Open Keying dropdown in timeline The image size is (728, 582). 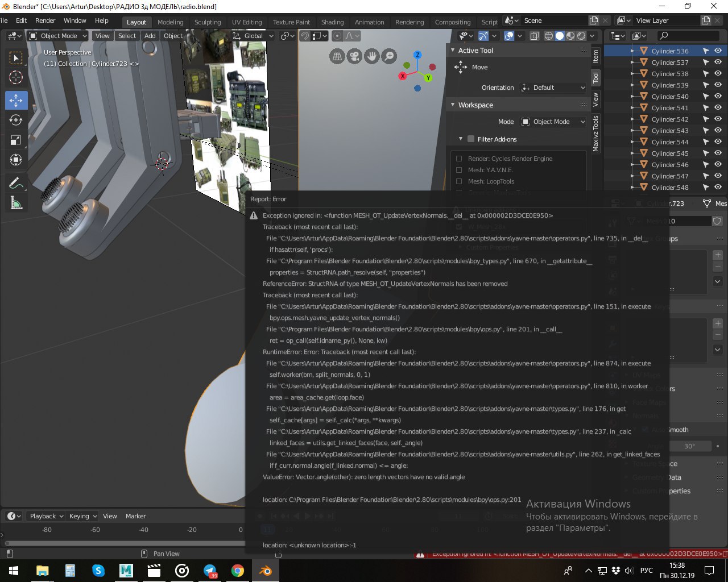tap(82, 516)
